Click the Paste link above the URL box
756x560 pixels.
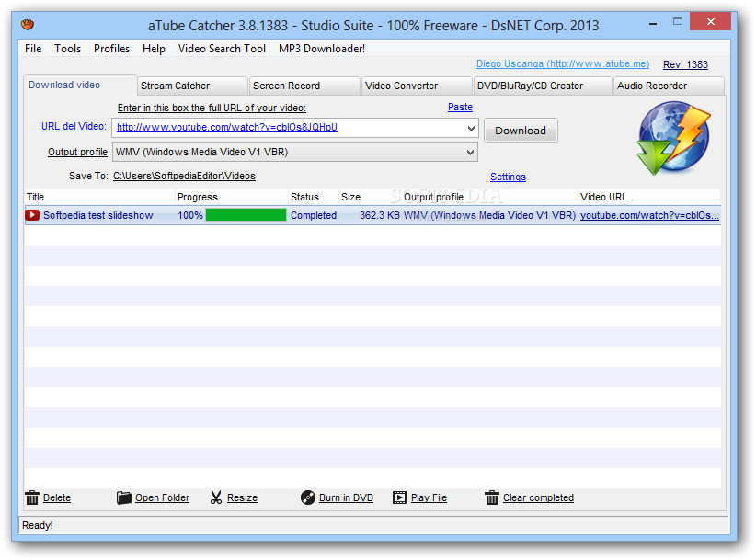pyautogui.click(x=460, y=107)
